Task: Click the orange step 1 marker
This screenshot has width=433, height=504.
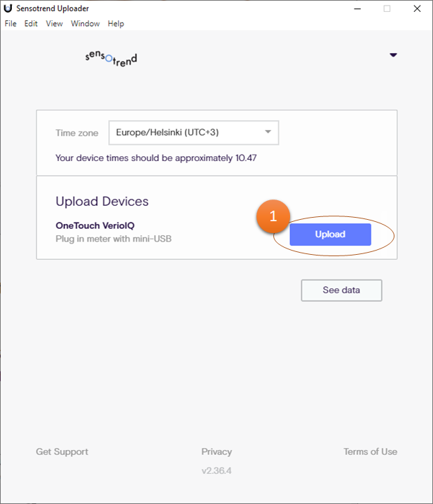Action: click(273, 217)
